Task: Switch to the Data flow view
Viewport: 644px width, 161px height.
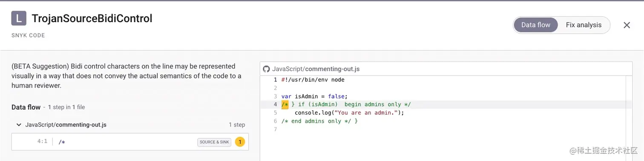Action: pos(536,25)
